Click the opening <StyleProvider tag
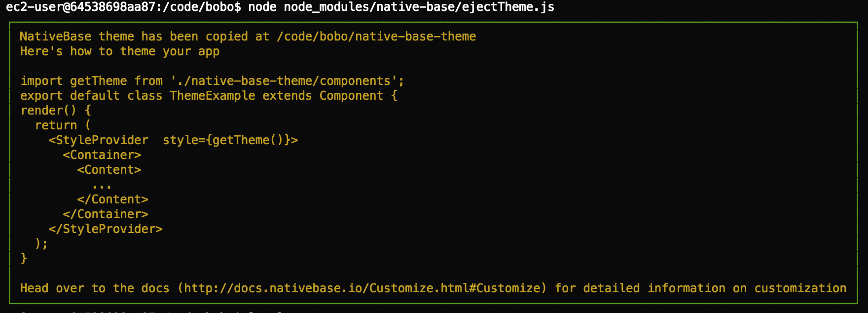 (x=99, y=140)
